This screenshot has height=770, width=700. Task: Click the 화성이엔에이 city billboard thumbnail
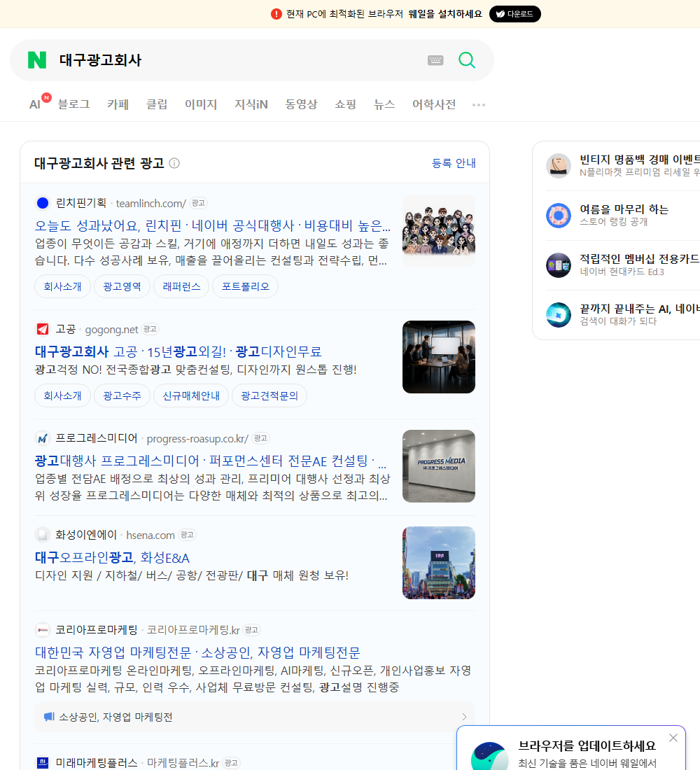tap(439, 563)
